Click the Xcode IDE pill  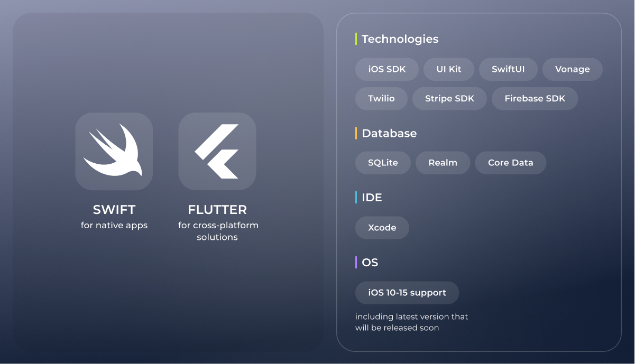tap(382, 228)
